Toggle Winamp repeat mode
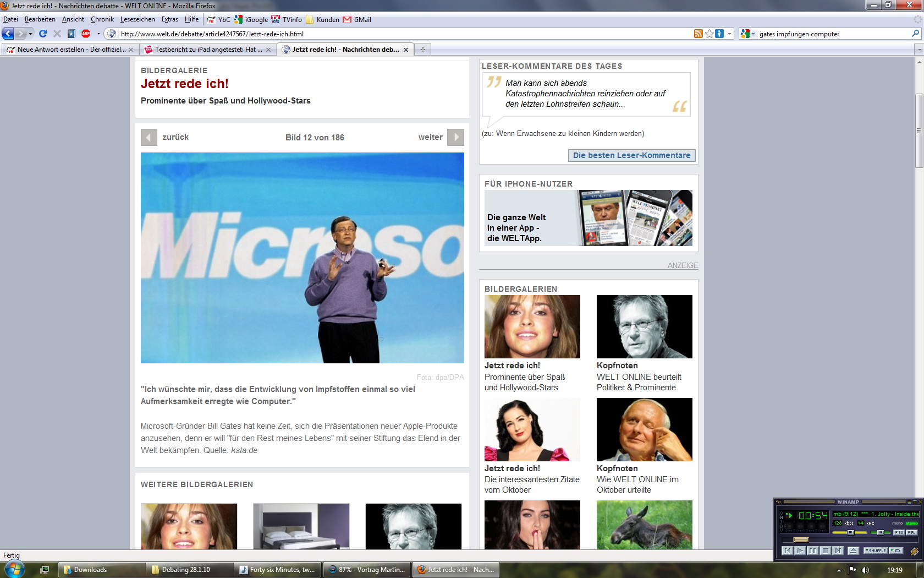The width and height of the screenshot is (924, 578). 896,550
